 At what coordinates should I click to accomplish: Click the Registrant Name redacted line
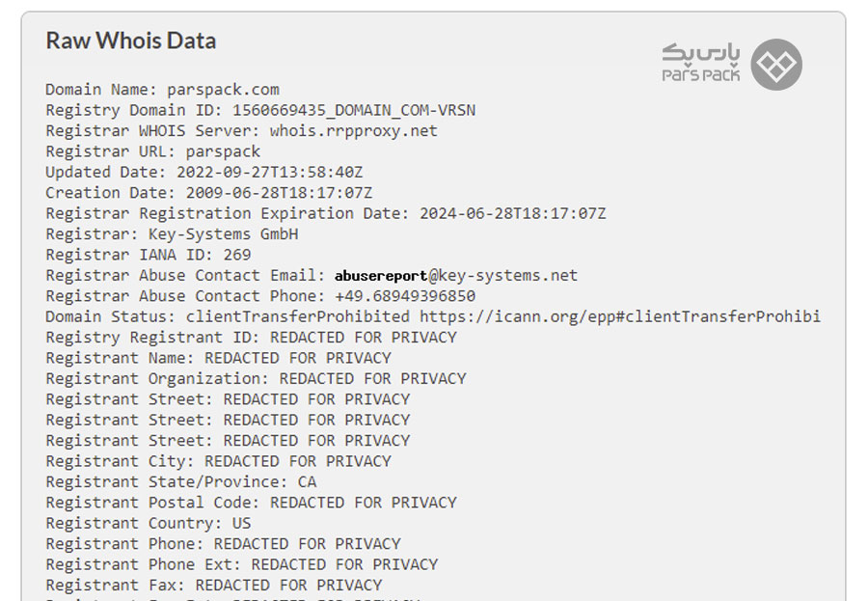(x=218, y=358)
